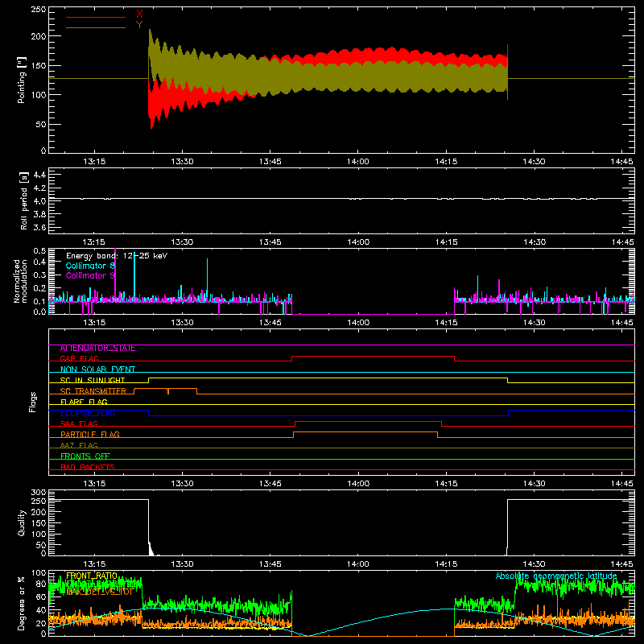Select the SAA_FLAG label
The height and width of the screenshot is (644, 644).
(x=79, y=423)
